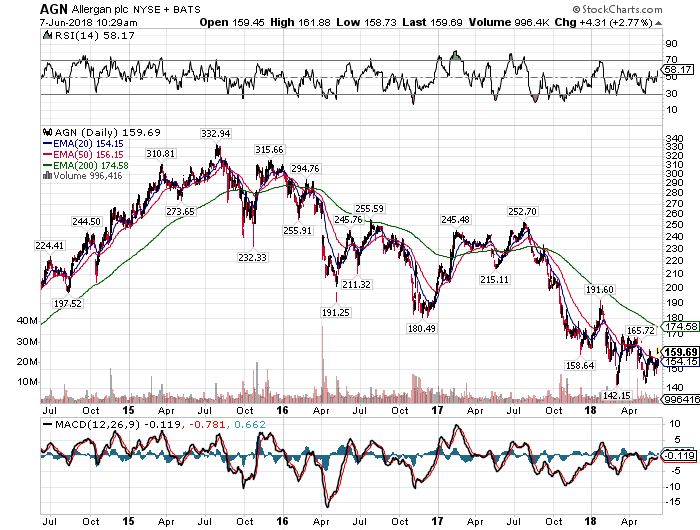700x530 pixels.
Task: Click the 310.81 price label
Action: (160, 154)
